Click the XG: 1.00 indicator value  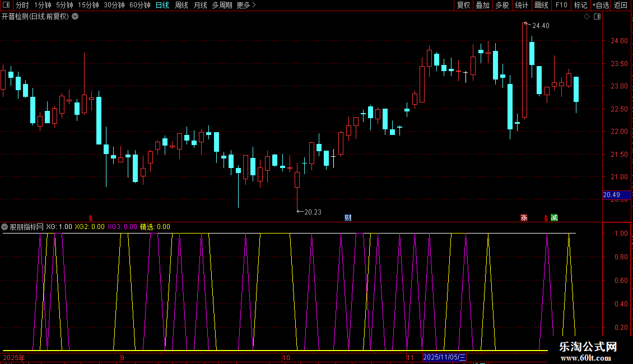[x=59, y=227]
